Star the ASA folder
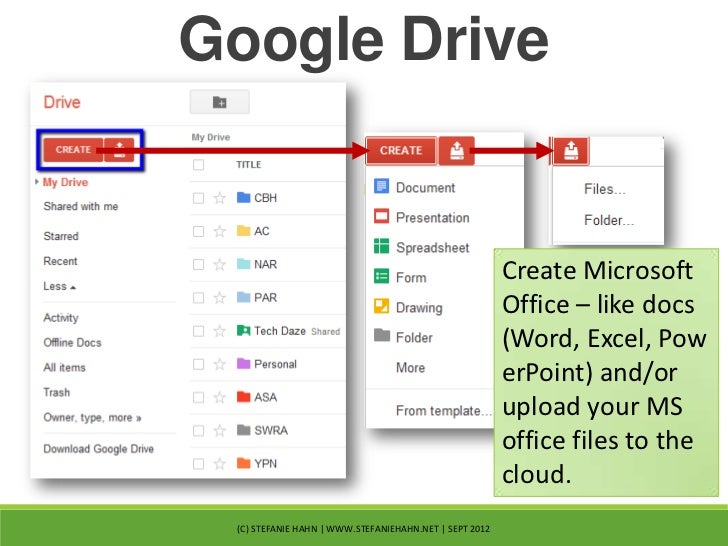This screenshot has width=728, height=546. point(220,397)
